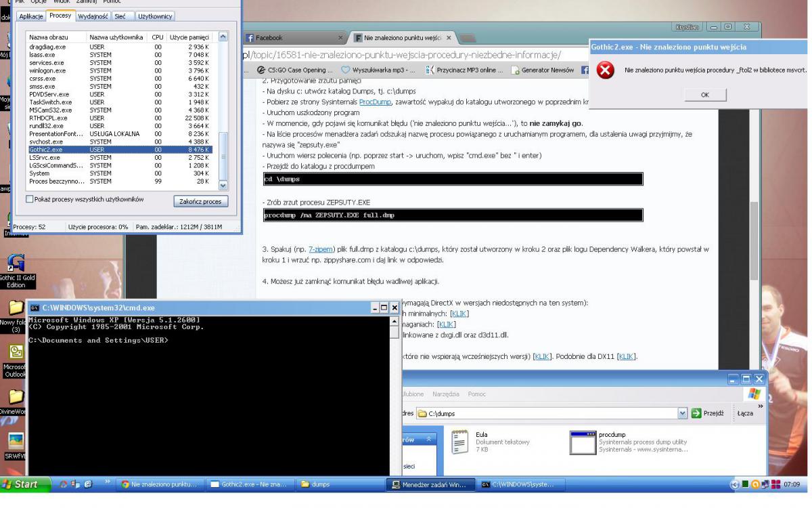This screenshot has width=812, height=508.
Task: Click OK in the Gothic2.exe error dialog
Action: click(x=705, y=95)
